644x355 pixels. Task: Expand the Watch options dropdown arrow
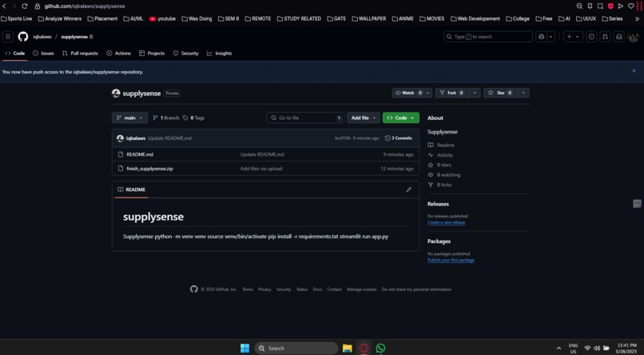[428, 93]
